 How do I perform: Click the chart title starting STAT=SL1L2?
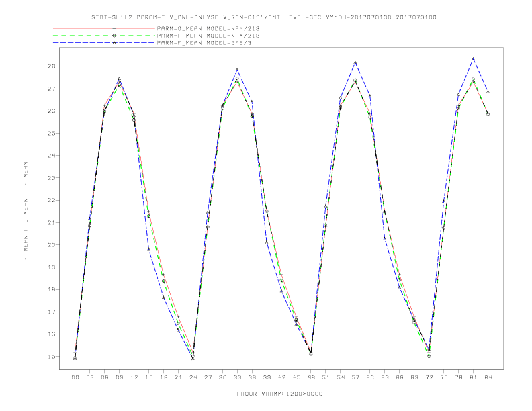tap(264, 17)
